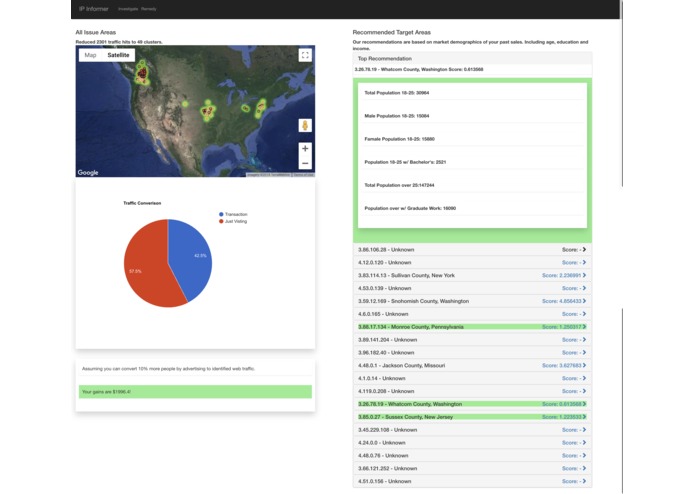Open highlighted 3.26.78.19 Whatcom County list entry
Screen dimensions: 695x494
click(472, 404)
